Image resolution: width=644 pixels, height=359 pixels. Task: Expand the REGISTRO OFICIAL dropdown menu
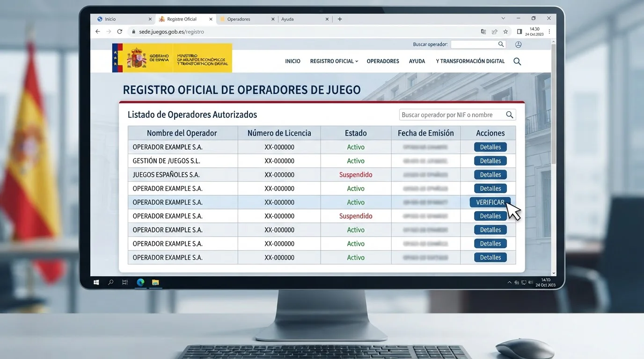334,61
